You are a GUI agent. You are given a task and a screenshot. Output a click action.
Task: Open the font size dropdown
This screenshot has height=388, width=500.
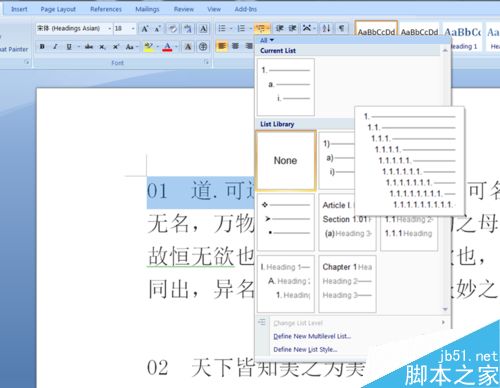pos(133,29)
